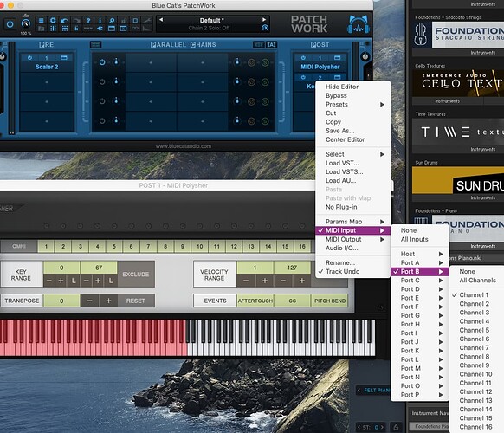
Task: Toggle power for the fourth parallel chain
Action: pyautogui.click(x=102, y=121)
